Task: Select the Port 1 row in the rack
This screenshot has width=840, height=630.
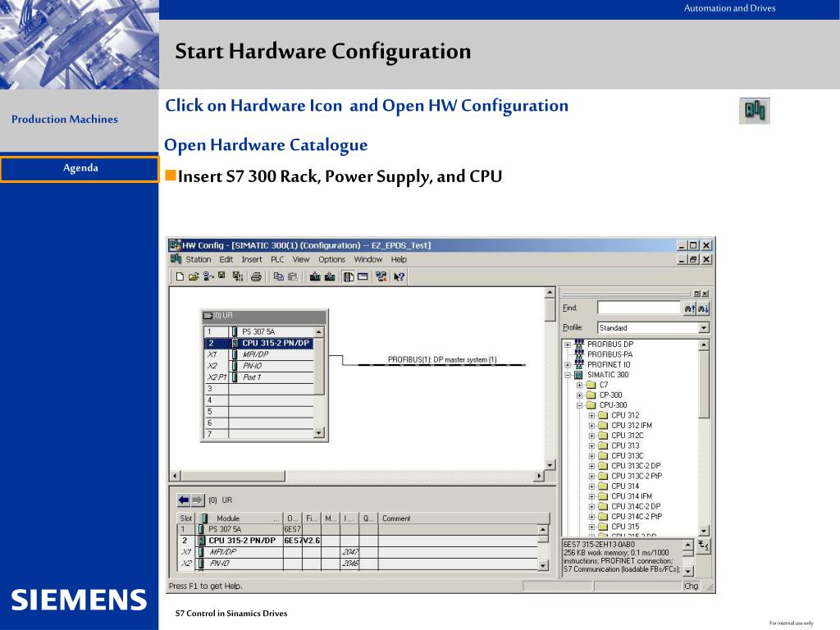Action: tap(258, 377)
